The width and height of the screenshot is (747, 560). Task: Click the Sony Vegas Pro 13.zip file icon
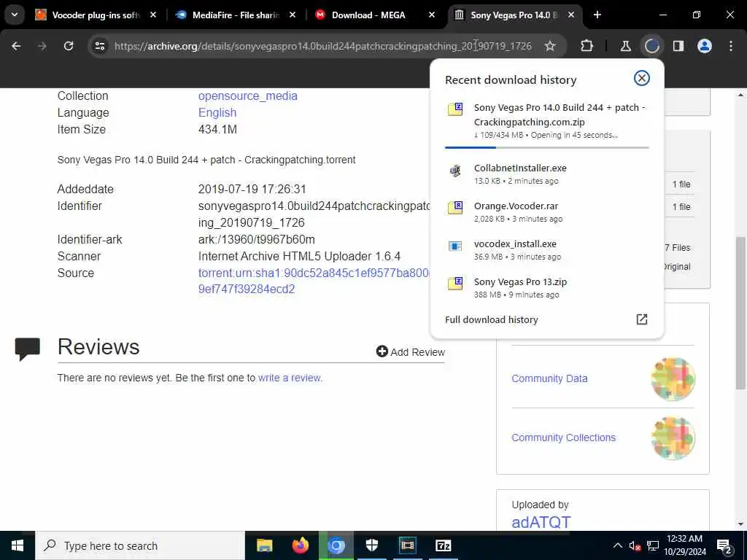coord(455,284)
